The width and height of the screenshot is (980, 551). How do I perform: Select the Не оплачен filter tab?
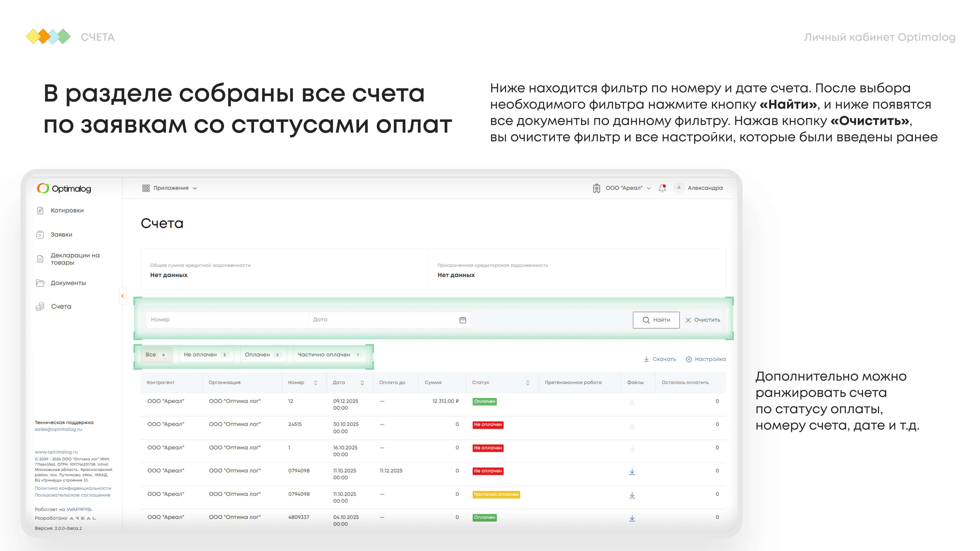(205, 354)
